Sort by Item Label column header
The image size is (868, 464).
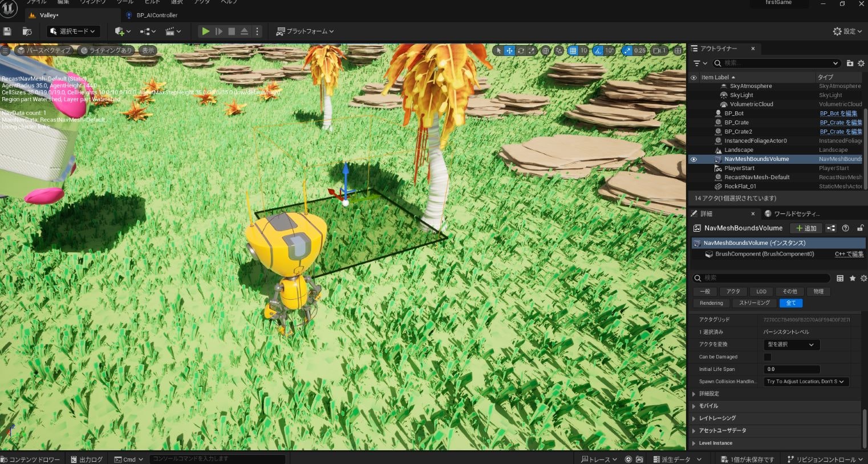(x=718, y=78)
